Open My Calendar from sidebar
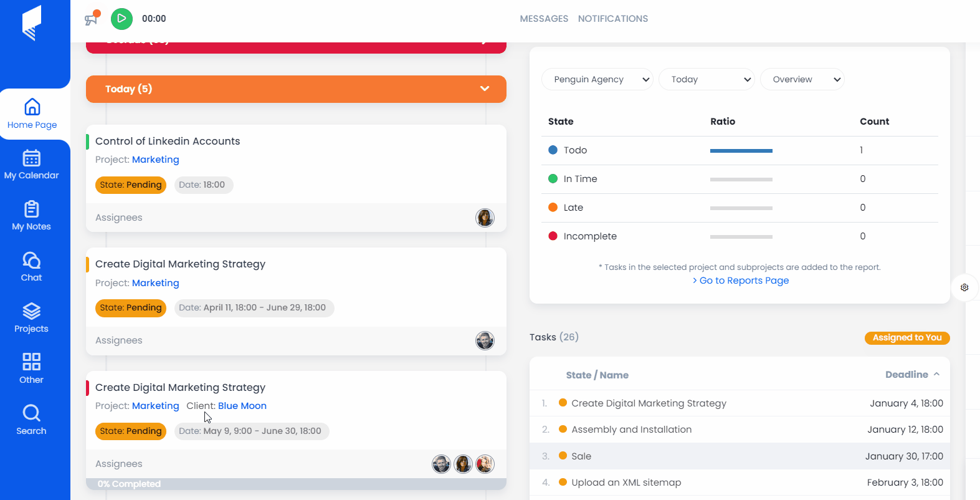The height and width of the screenshot is (500, 980). point(32,165)
